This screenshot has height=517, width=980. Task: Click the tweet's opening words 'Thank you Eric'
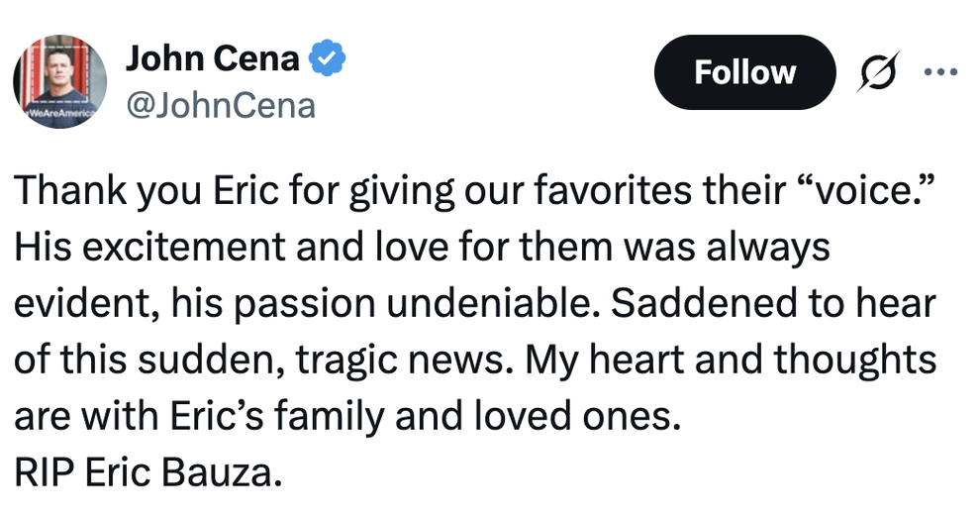[146, 190]
